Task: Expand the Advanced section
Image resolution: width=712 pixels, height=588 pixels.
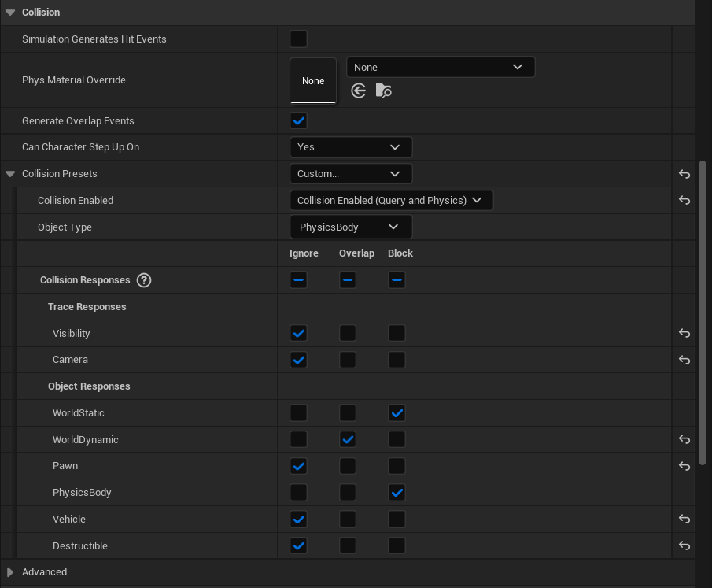Action: (x=9, y=571)
